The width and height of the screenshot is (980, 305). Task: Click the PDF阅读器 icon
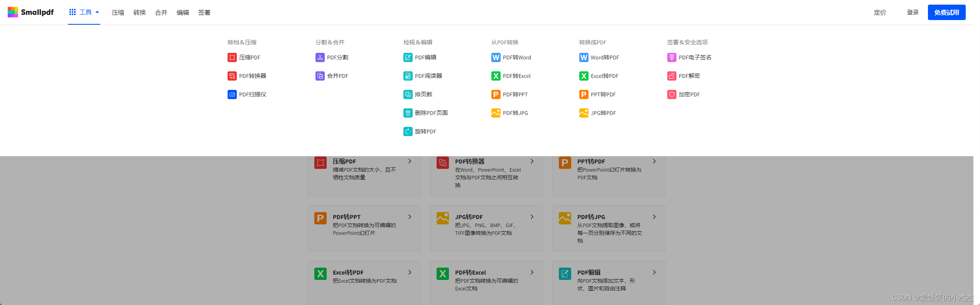pyautogui.click(x=408, y=76)
